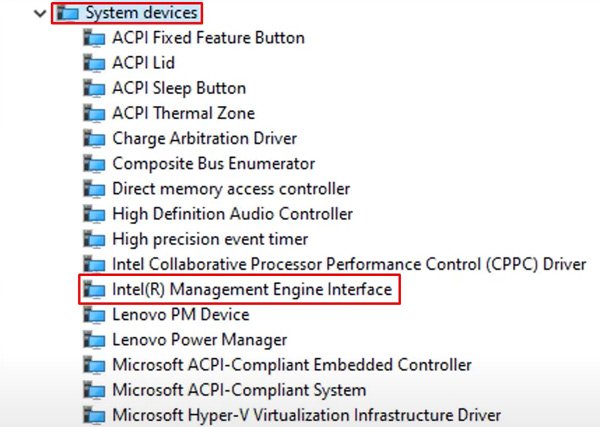Select the ACPI Thermal Zone entry
The width and height of the screenshot is (600, 427).
coord(183,114)
